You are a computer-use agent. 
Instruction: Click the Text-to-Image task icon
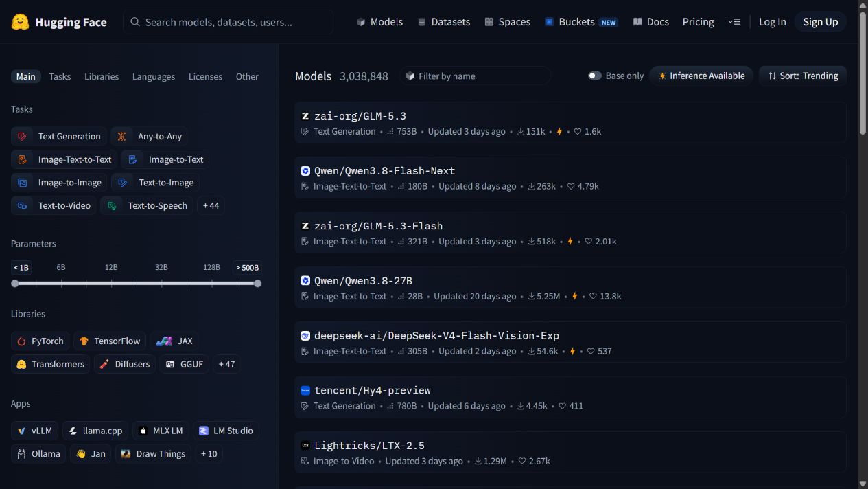pos(124,183)
